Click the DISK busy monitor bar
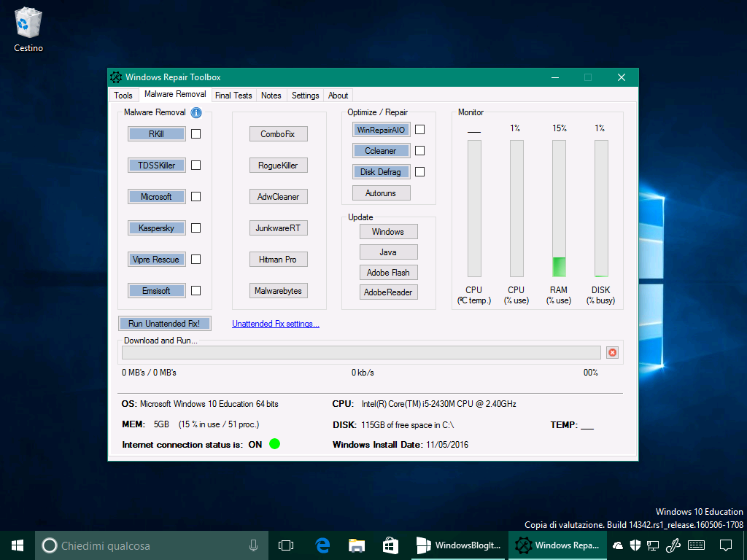This screenshot has width=747, height=560. tap(601, 209)
